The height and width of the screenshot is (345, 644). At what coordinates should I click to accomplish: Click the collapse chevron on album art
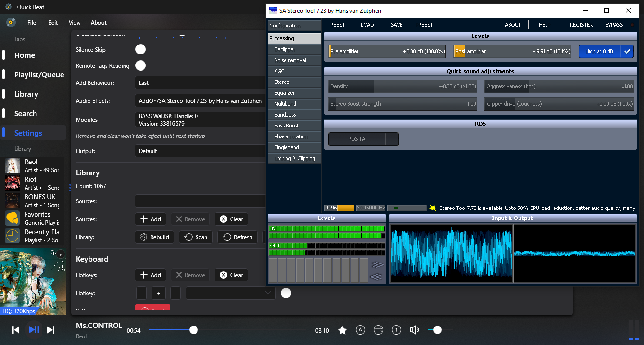[61, 254]
